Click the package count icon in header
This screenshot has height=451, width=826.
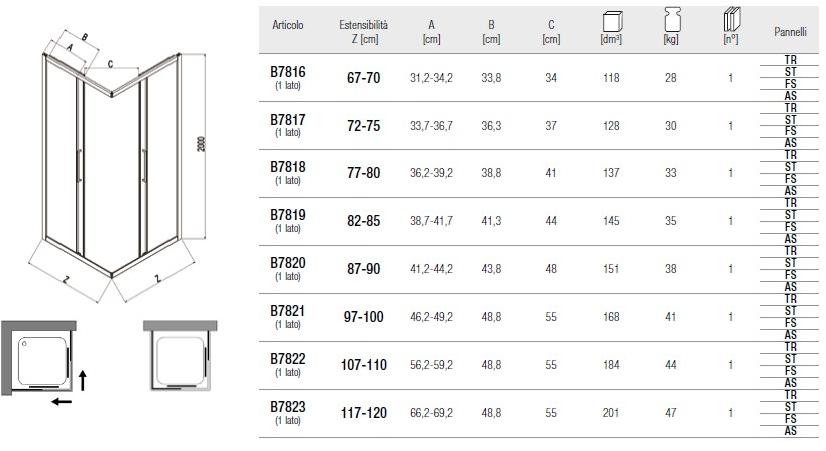click(730, 21)
